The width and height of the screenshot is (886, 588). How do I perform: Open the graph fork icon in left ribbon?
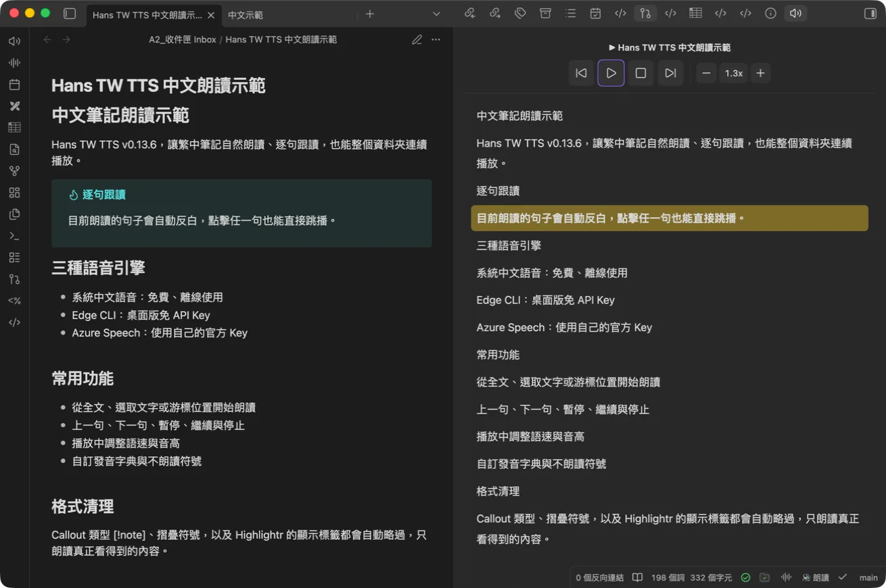14,171
